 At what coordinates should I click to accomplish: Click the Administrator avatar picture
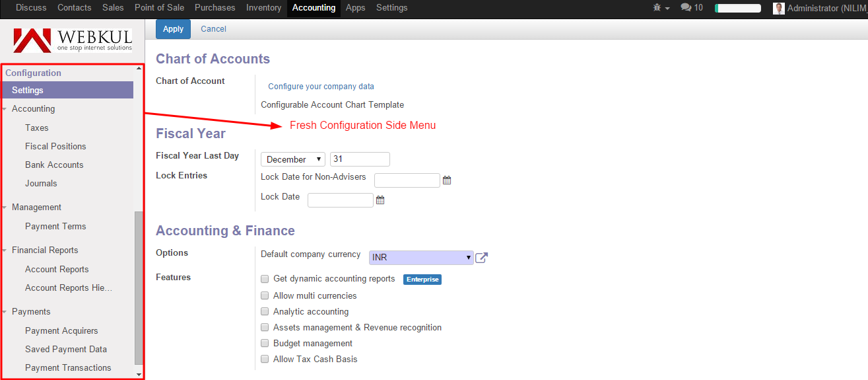click(x=779, y=8)
